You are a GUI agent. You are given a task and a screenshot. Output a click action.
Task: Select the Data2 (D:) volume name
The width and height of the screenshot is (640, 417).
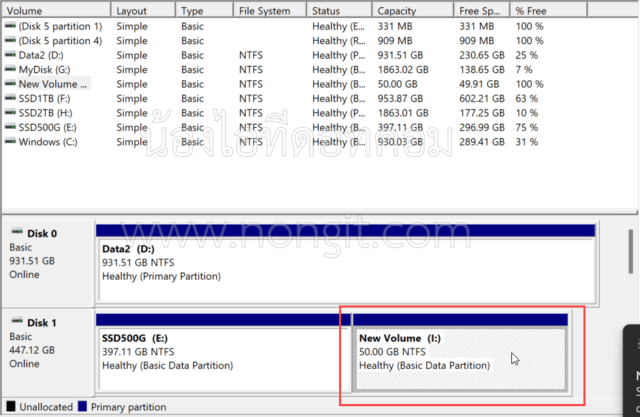[41, 55]
